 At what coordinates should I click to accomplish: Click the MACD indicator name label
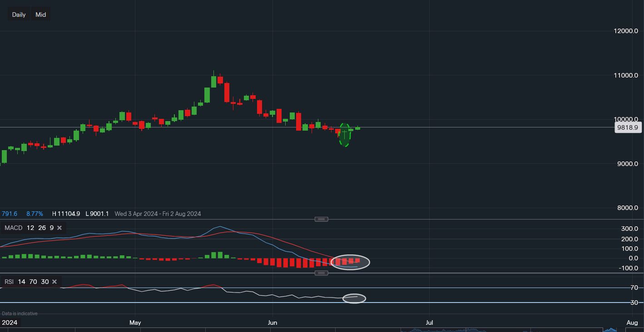(x=13, y=228)
